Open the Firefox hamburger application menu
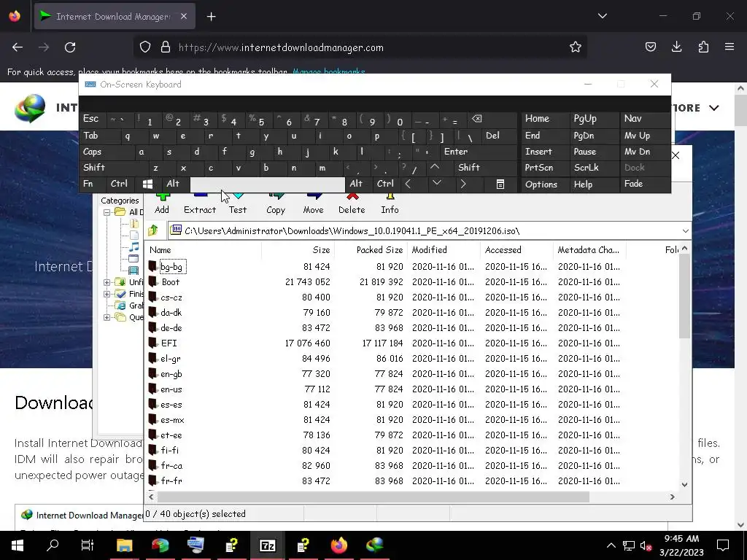This screenshot has width=747, height=560. click(729, 47)
